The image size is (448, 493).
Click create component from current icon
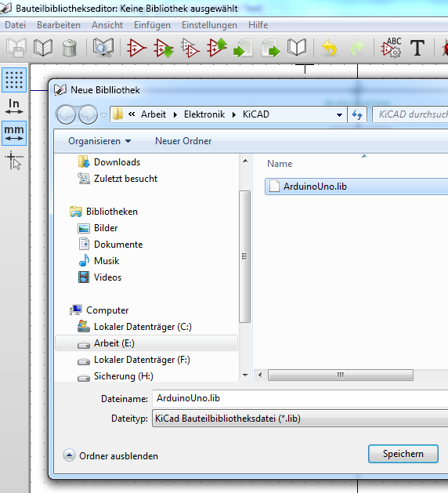point(190,48)
